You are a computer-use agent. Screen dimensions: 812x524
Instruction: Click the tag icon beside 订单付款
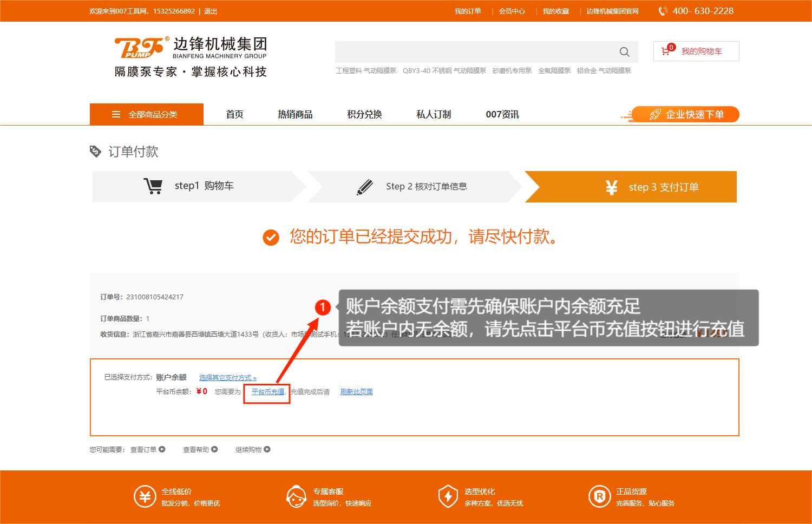pyautogui.click(x=95, y=152)
